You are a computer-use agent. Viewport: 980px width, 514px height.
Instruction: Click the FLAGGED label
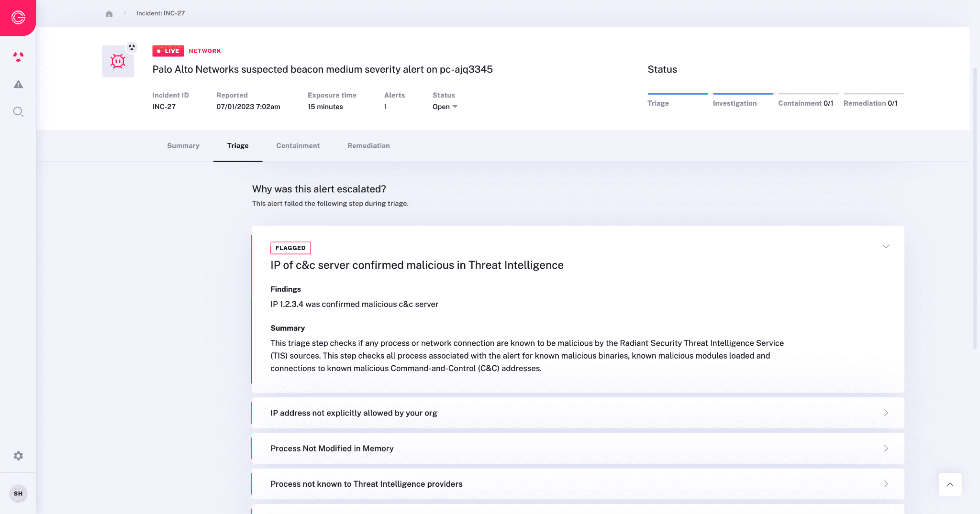point(290,248)
